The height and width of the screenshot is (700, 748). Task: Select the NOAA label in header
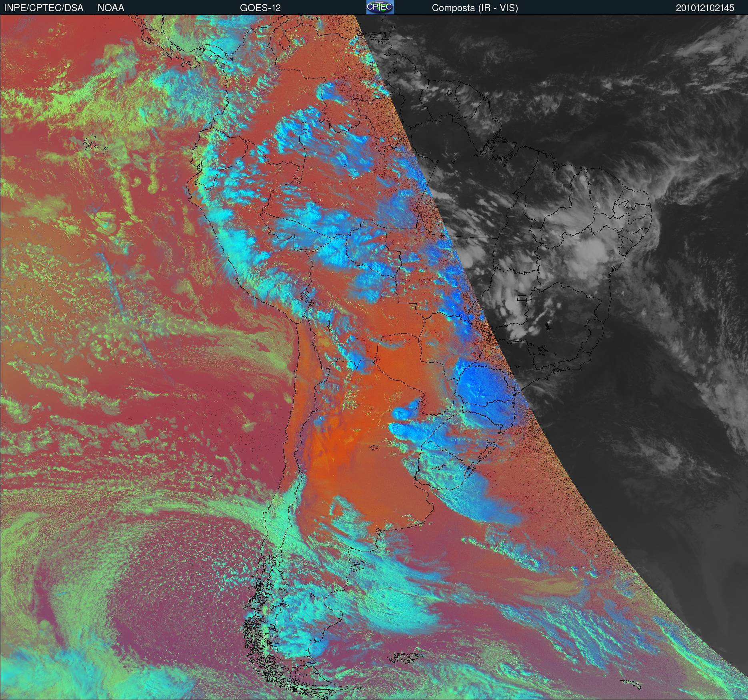tap(111, 8)
